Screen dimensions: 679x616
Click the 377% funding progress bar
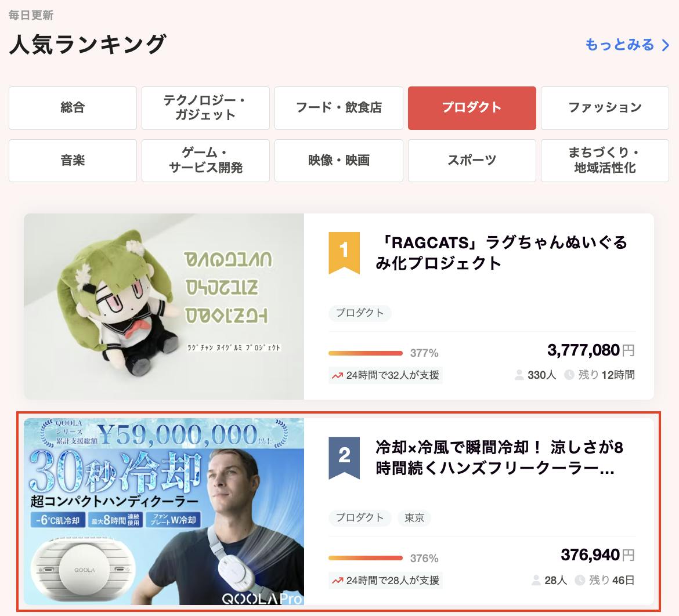tap(366, 353)
